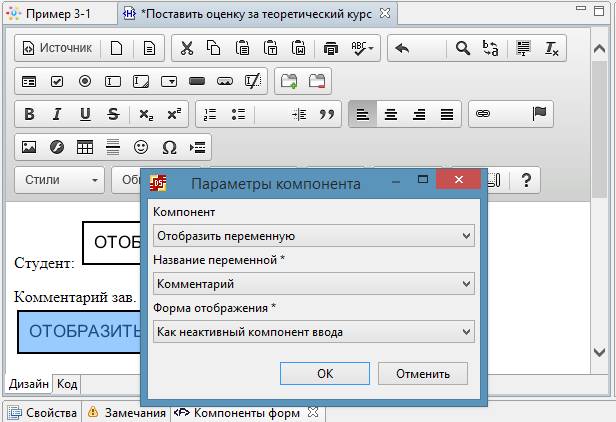Insert a page break
Screen dimensions: 616x422
tap(197, 147)
